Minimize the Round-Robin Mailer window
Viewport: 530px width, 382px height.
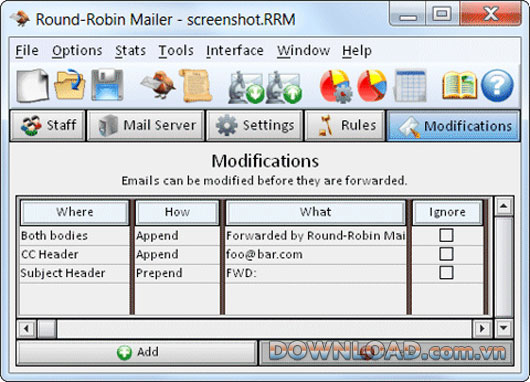coord(408,14)
